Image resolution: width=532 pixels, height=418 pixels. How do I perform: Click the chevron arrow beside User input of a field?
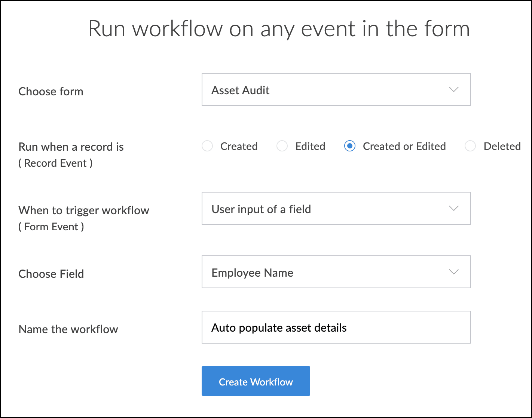[x=453, y=209]
